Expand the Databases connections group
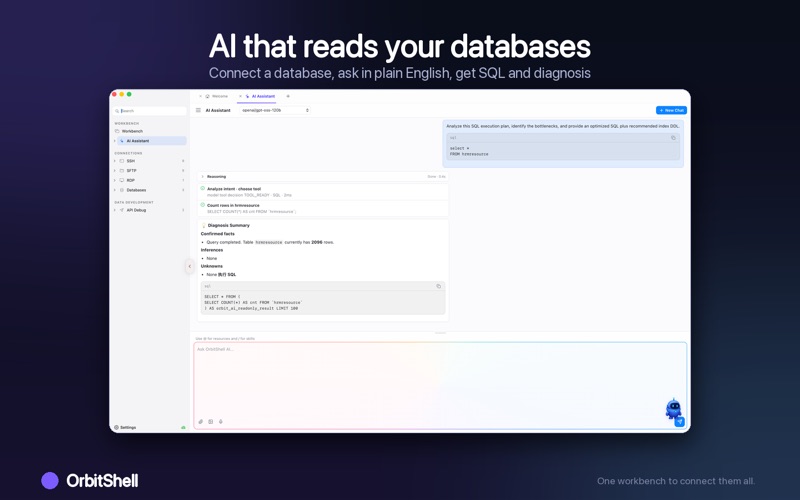This screenshot has width=800, height=500. tap(114, 190)
